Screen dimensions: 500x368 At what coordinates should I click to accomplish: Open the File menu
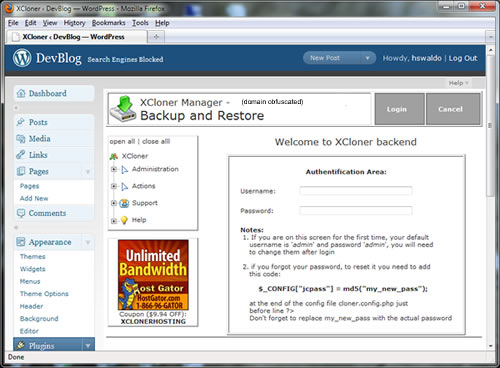point(13,23)
